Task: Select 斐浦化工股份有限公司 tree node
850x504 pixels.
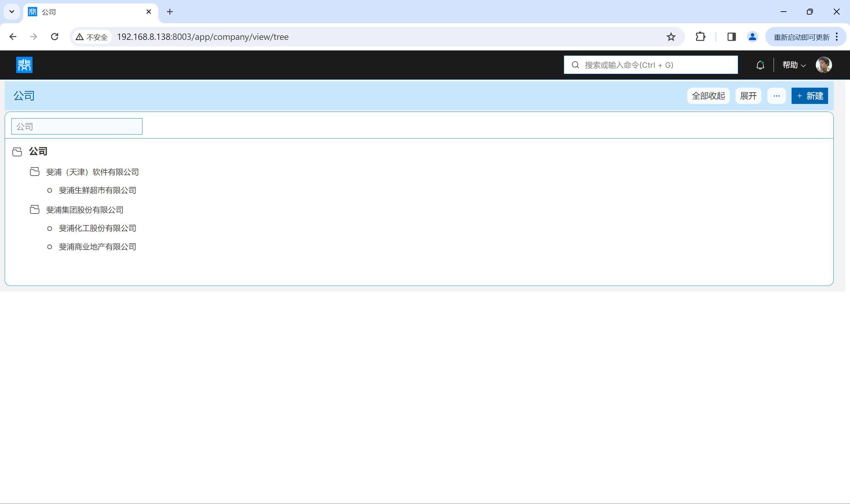Action: (98, 228)
